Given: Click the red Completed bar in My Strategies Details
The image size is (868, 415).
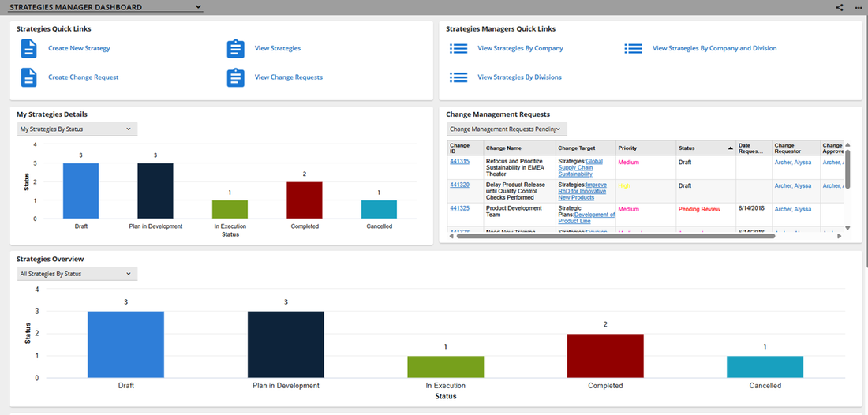Looking at the screenshot, I should coord(305,200).
